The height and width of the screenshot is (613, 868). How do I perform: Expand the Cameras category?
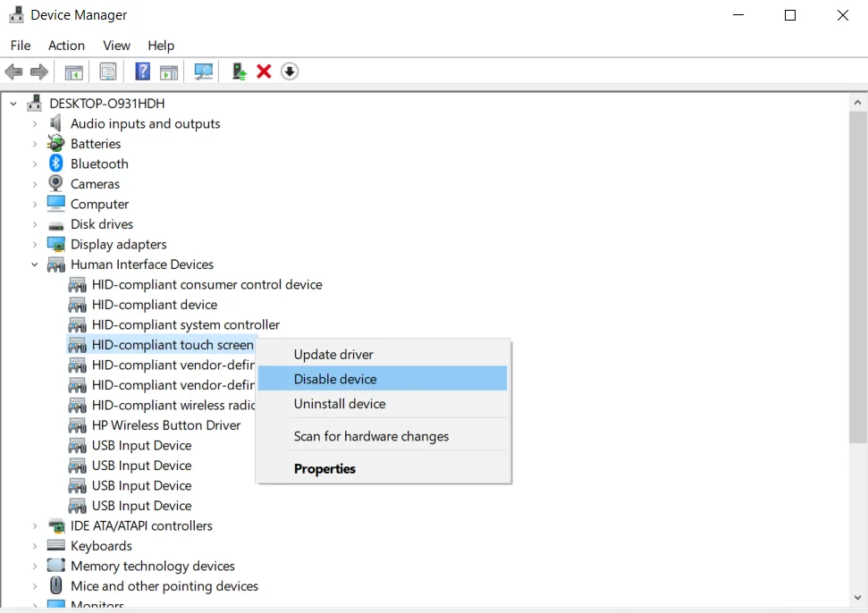(x=35, y=184)
